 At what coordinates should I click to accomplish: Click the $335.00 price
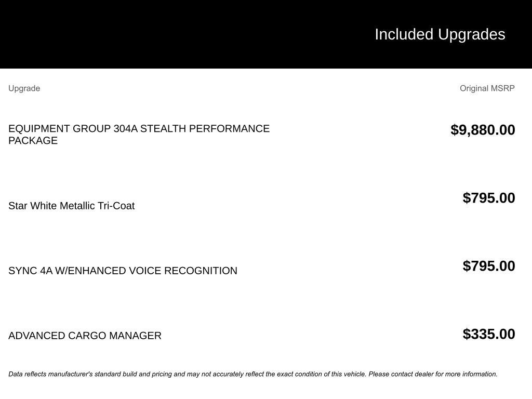tap(488, 334)
